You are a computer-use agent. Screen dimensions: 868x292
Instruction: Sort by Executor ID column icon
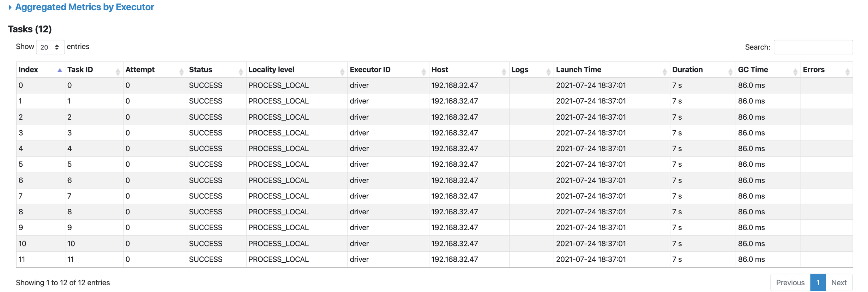pyautogui.click(x=423, y=72)
